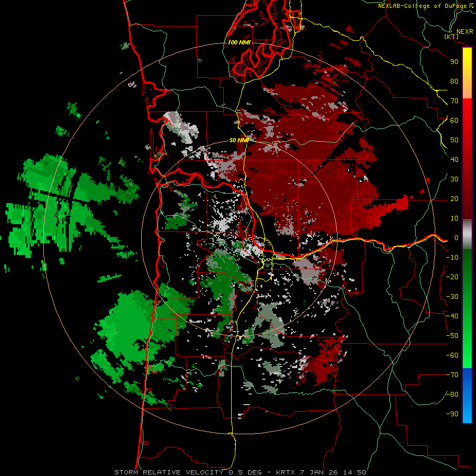Viewport: 476px width, 476px height.
Task: Select the 70 value on velocity scale
Action: tap(454, 101)
